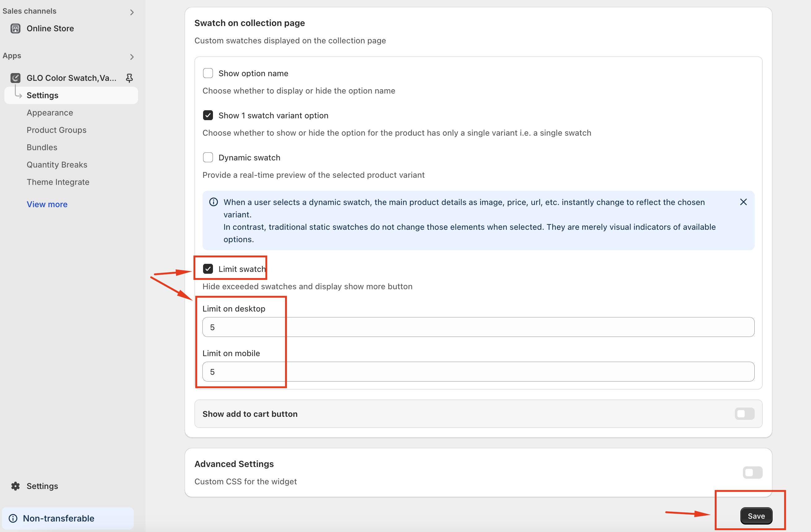Click the Limit on desktop field

(478, 327)
